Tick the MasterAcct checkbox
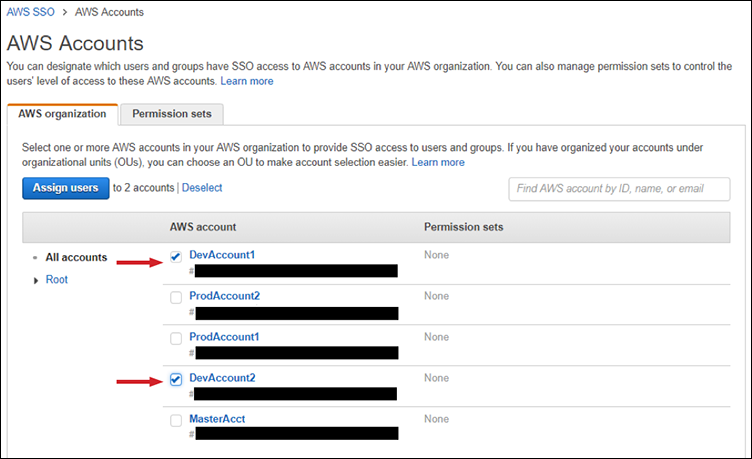This screenshot has height=459, width=752. click(176, 421)
